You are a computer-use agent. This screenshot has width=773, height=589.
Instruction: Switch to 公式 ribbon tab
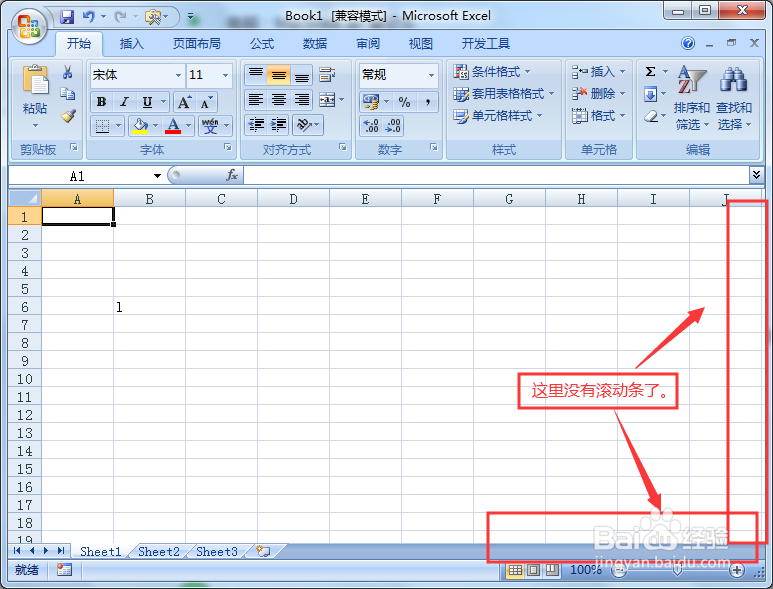click(x=262, y=44)
